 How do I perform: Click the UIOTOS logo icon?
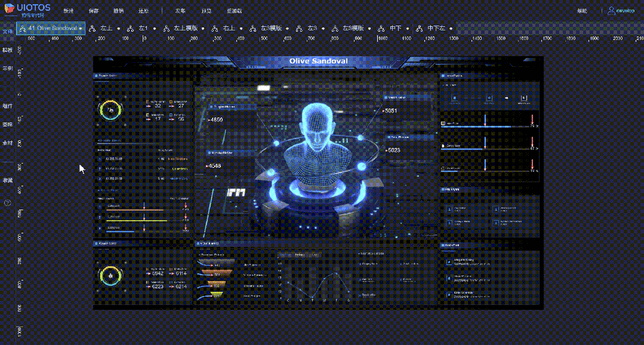coord(9,8)
